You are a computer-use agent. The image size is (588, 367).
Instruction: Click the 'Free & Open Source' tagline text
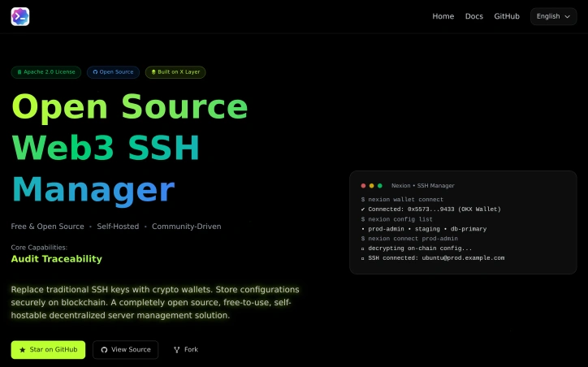point(47,227)
